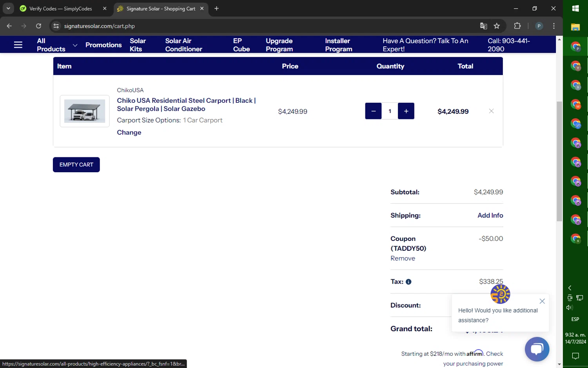Open Chiko USA Residential Steel Carport link
Image resolution: width=588 pixels, height=368 pixels.
point(186,104)
